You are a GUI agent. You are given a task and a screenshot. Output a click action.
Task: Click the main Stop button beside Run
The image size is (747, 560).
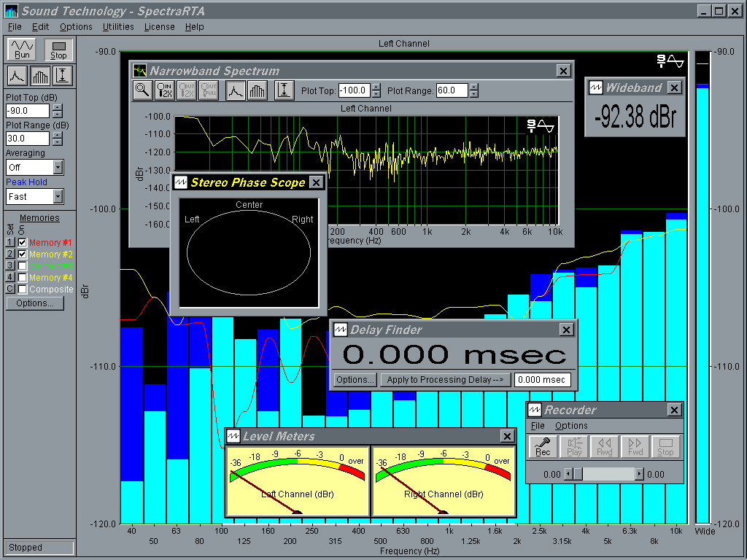[58, 50]
